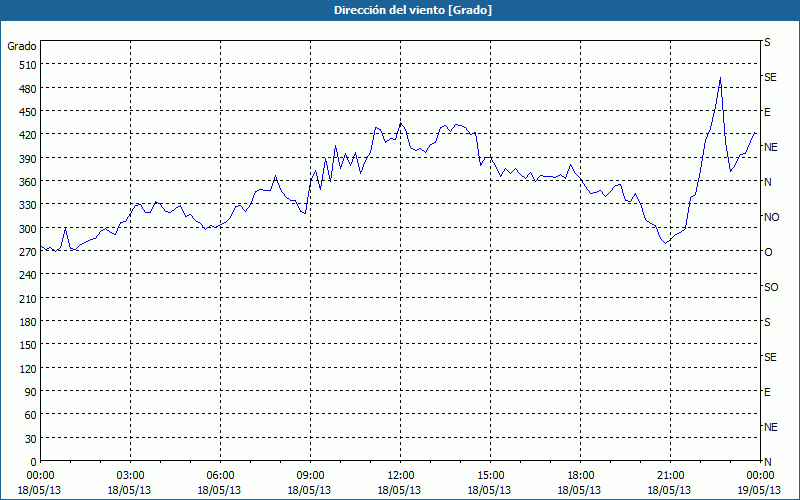The image size is (800, 500).
Task: Click the 510 value on the degree axis
Action: [28, 65]
